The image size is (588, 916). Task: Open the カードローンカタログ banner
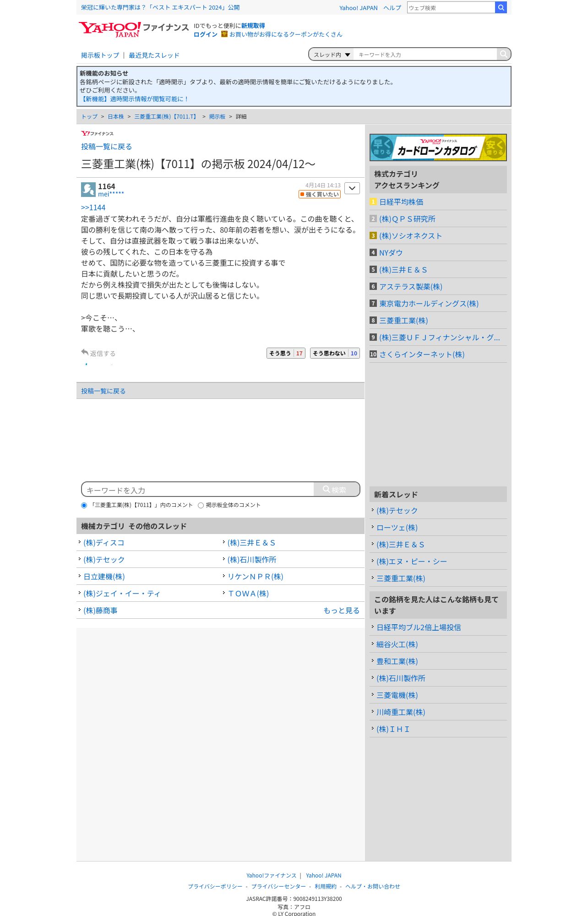pos(438,147)
